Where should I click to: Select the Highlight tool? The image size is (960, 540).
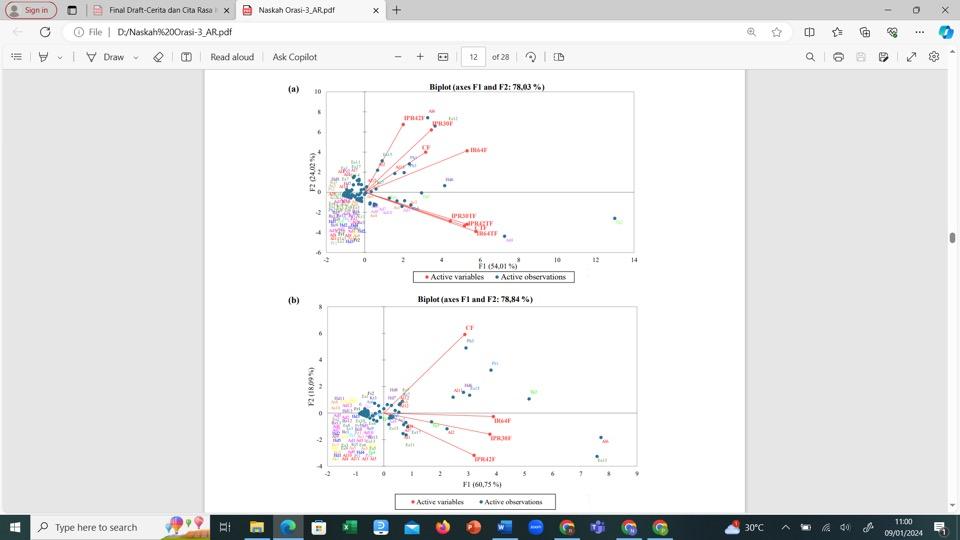coord(43,57)
